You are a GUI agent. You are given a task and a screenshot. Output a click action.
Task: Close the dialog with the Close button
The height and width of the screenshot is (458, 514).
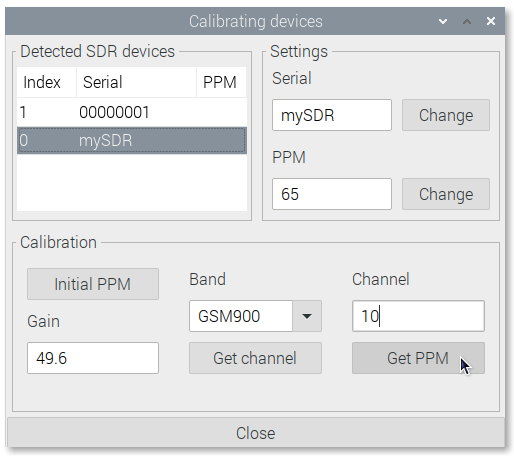(255, 433)
